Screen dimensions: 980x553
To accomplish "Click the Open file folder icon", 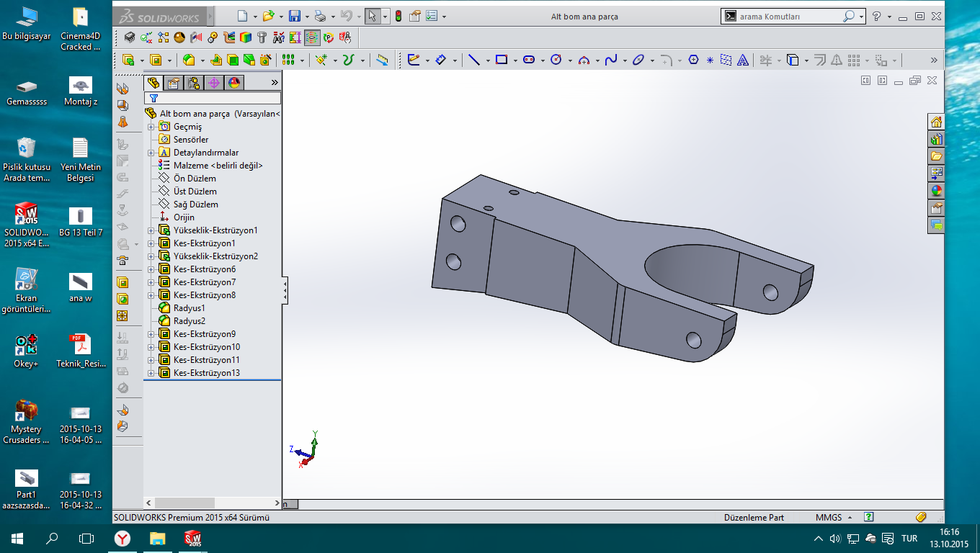I will coord(269,16).
